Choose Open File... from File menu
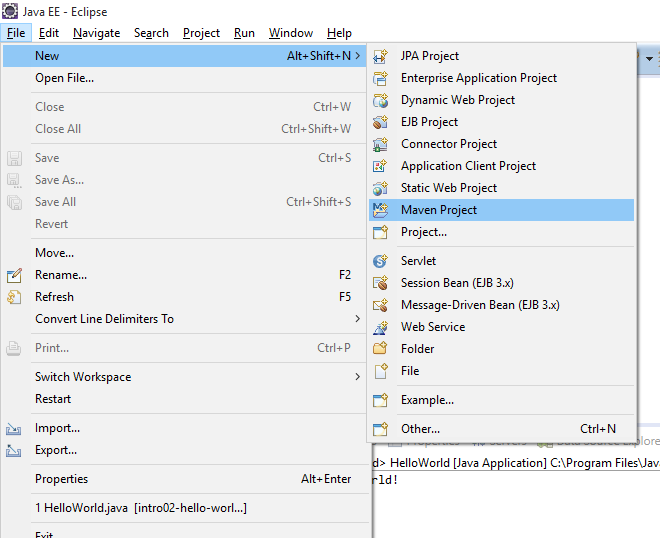Image resolution: width=660 pixels, height=538 pixels. pyautogui.click(x=184, y=78)
